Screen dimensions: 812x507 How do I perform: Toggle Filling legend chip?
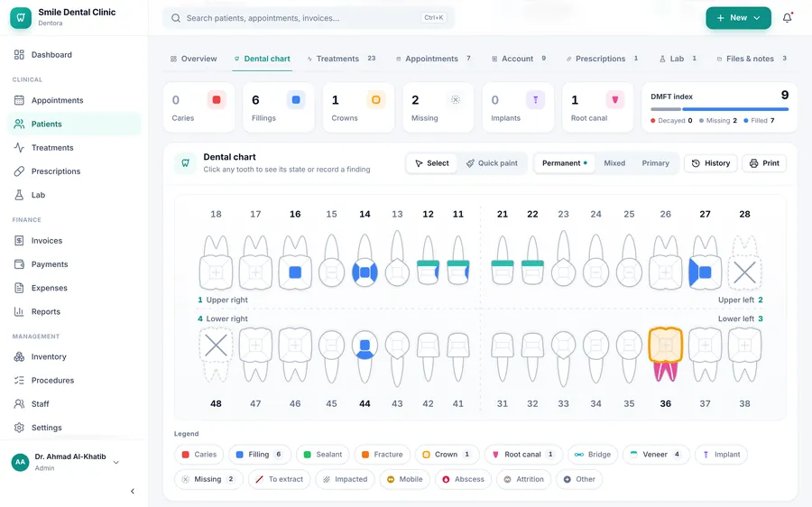[x=260, y=454]
